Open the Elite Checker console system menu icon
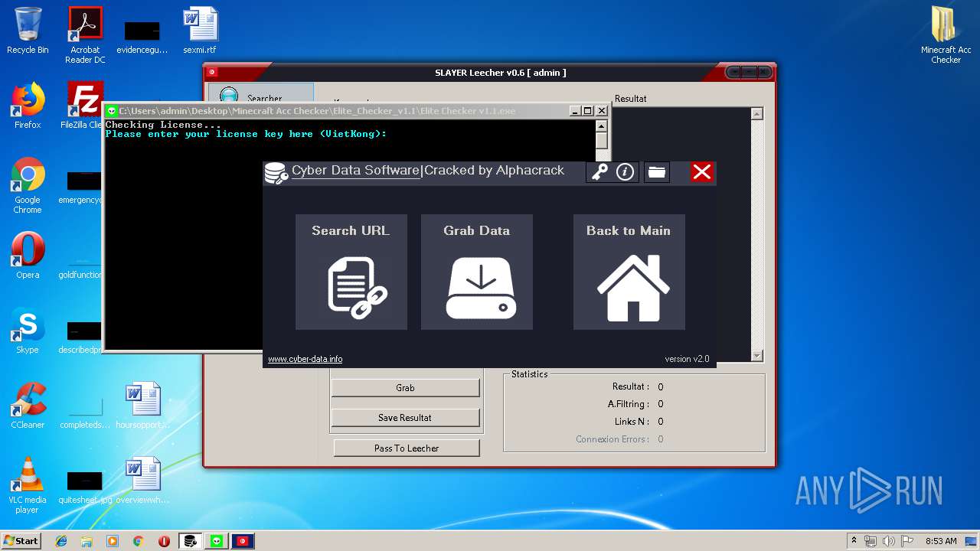980x551 pixels. [112, 111]
